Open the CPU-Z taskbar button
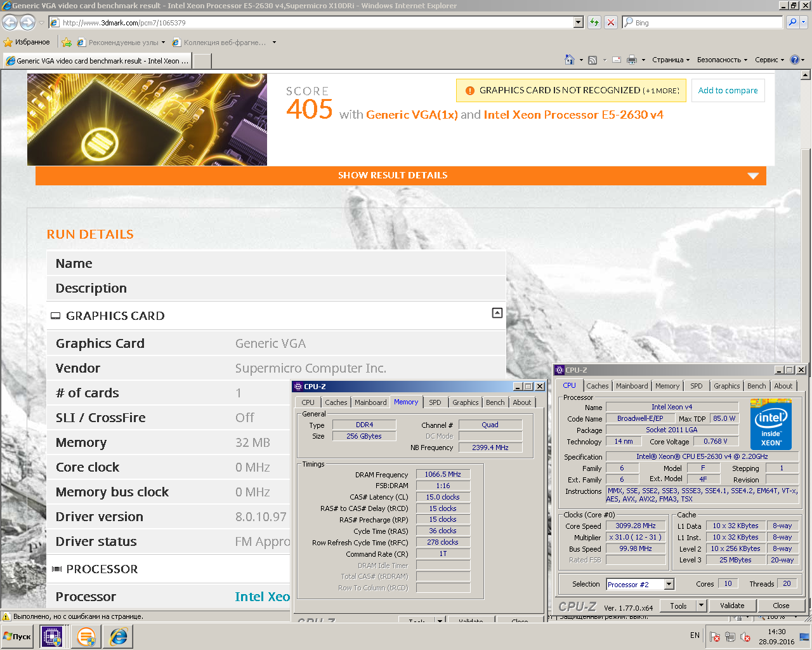This screenshot has height=650, width=812. point(51,636)
